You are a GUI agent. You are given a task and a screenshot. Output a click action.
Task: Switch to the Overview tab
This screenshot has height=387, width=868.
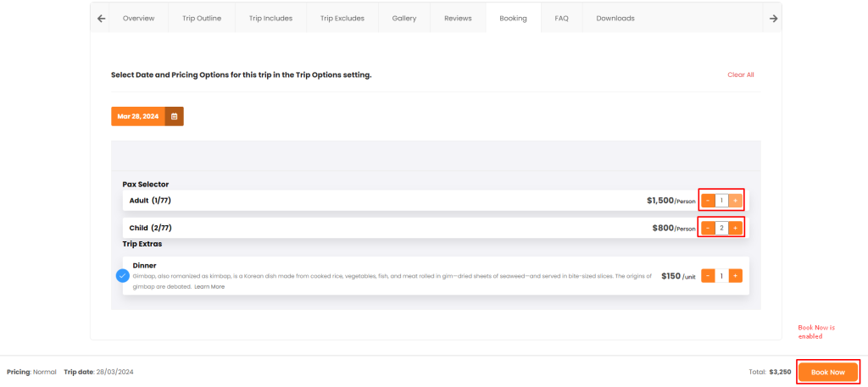click(x=138, y=19)
